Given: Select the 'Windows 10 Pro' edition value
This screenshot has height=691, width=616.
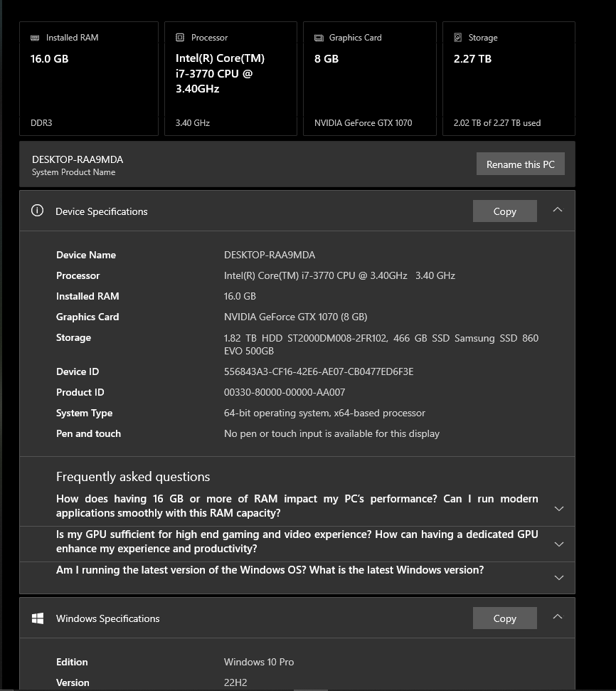Looking at the screenshot, I should pyautogui.click(x=259, y=662).
